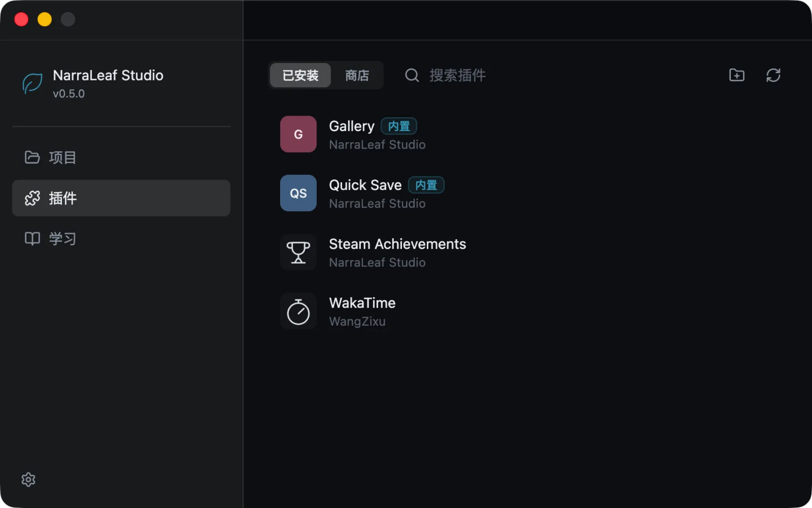Click the refresh plugins icon
The image size is (812, 508).
click(x=773, y=75)
